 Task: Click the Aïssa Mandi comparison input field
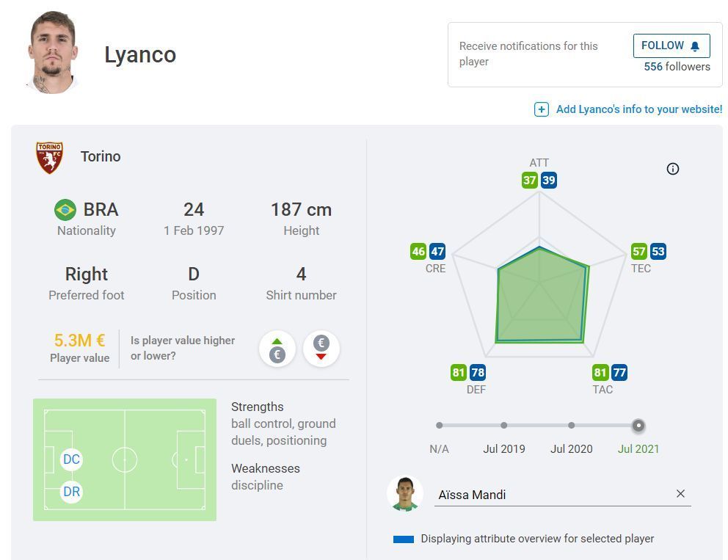pyautogui.click(x=550, y=495)
